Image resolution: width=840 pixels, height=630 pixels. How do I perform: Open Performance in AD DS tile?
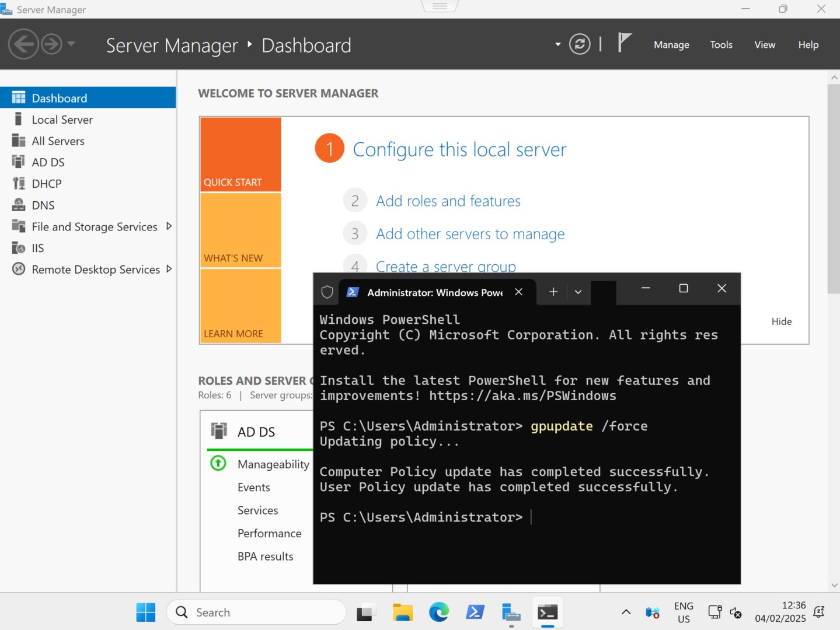pos(270,534)
